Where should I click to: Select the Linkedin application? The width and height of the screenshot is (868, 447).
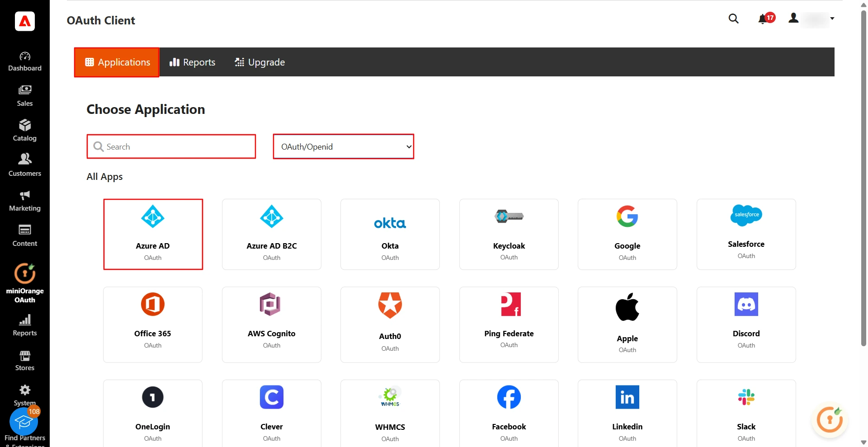pyautogui.click(x=627, y=414)
